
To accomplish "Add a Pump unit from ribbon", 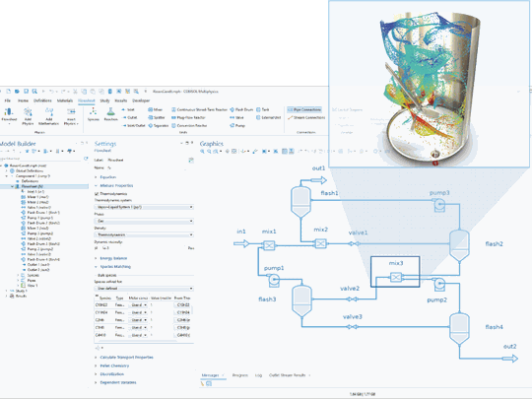I will pos(237,125).
